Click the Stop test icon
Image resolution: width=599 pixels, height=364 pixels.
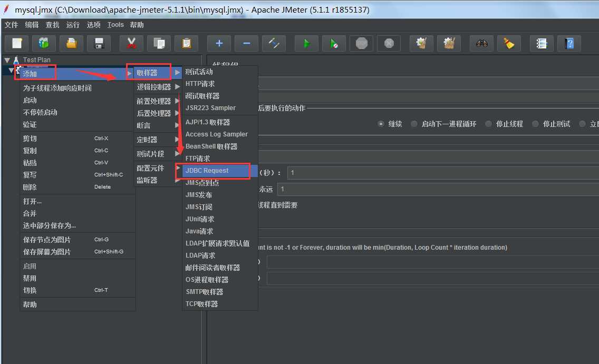tap(361, 43)
